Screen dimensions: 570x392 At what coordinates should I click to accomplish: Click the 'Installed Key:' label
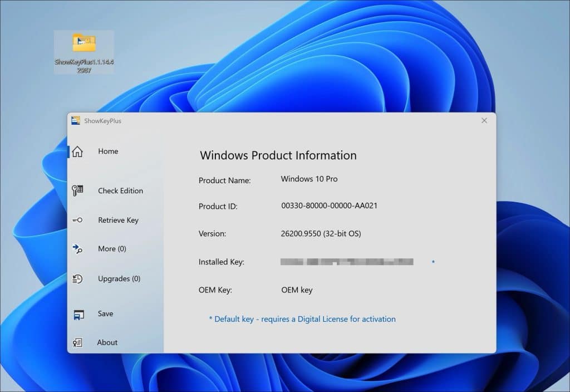pyautogui.click(x=222, y=262)
